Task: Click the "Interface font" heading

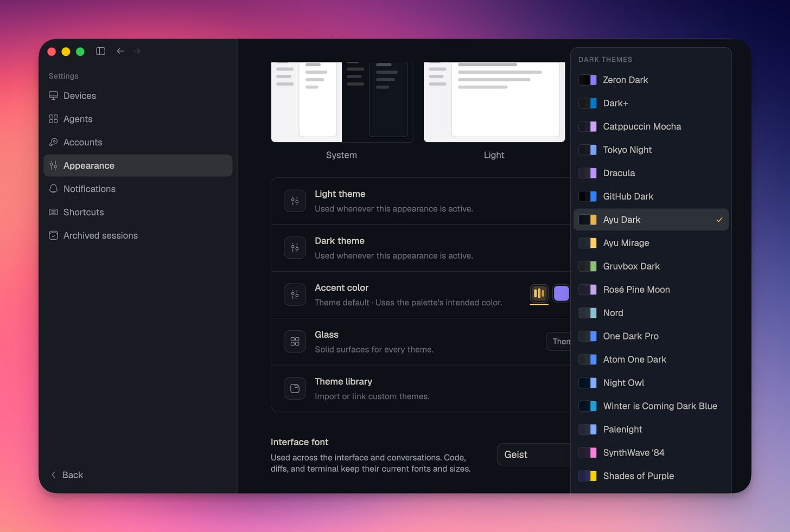Action: 300,442
